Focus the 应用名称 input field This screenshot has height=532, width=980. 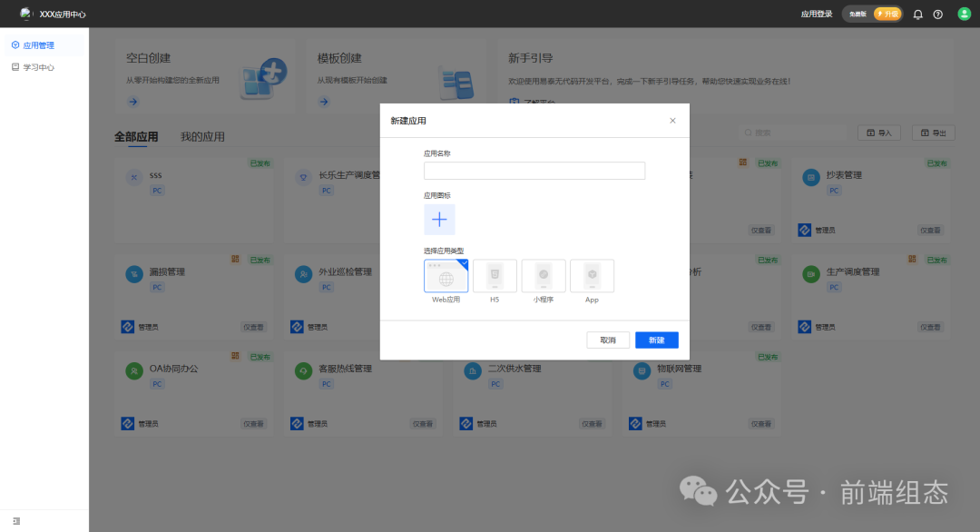click(534, 171)
